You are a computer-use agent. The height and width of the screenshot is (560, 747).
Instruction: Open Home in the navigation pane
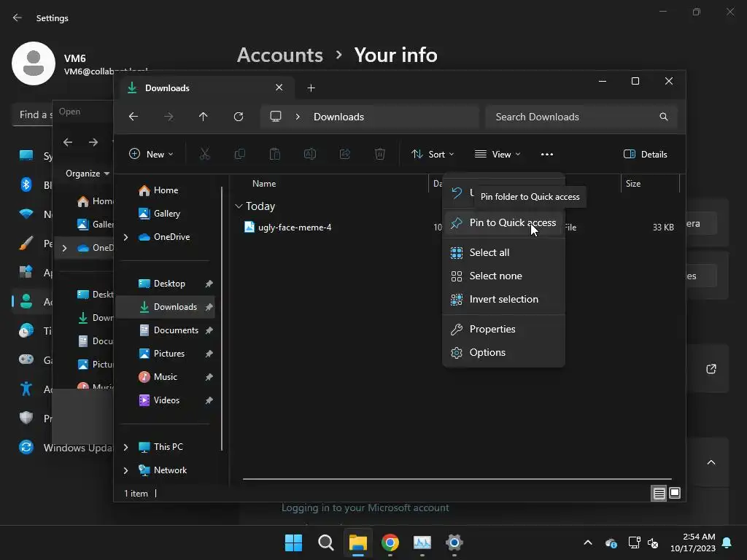[x=165, y=190]
